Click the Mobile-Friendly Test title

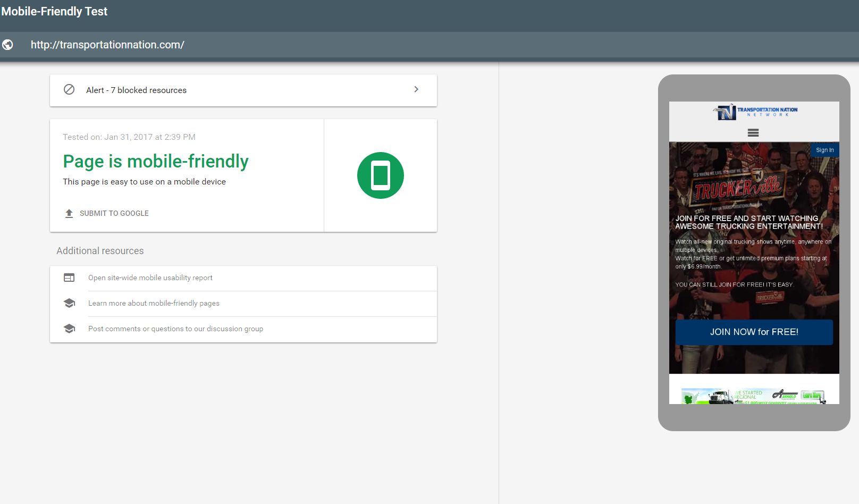pyautogui.click(x=54, y=11)
